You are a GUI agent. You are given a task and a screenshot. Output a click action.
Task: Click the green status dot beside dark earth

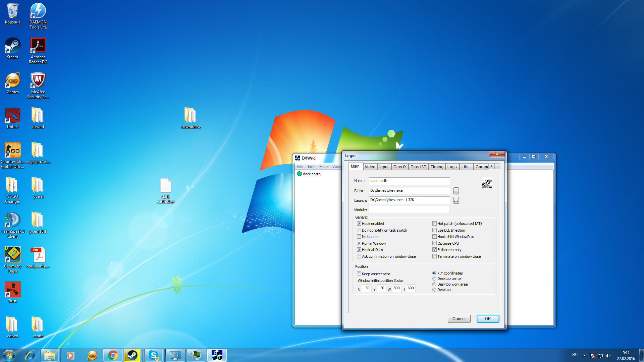coord(299,174)
